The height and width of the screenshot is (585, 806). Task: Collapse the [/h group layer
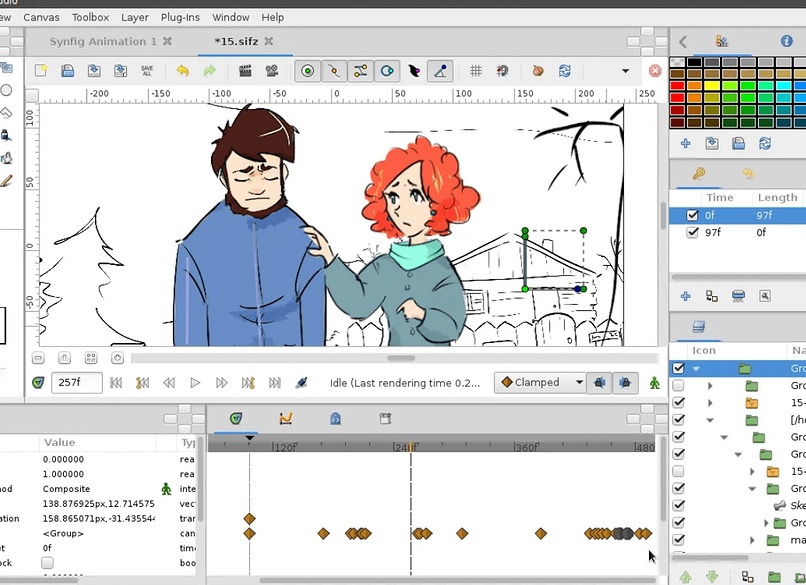[x=710, y=420]
